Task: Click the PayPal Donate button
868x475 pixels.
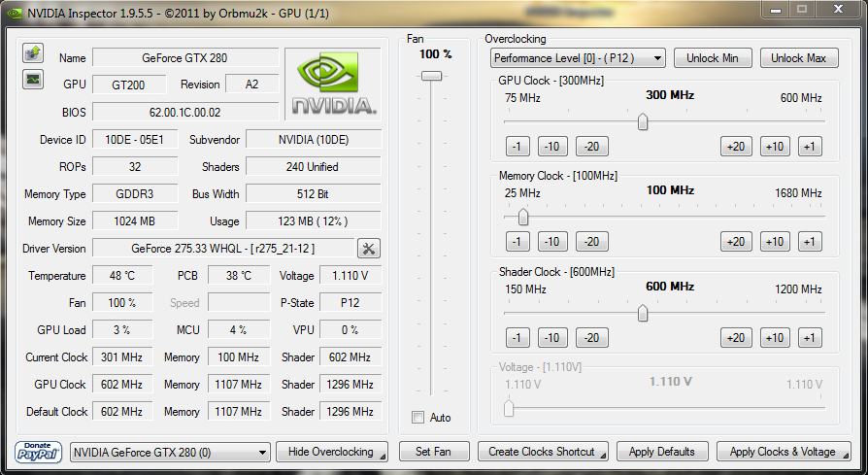Action: pyautogui.click(x=38, y=452)
